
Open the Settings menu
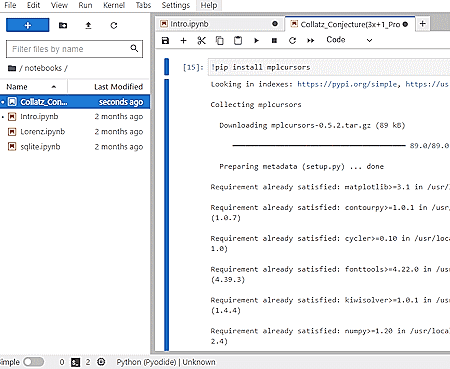176,5
